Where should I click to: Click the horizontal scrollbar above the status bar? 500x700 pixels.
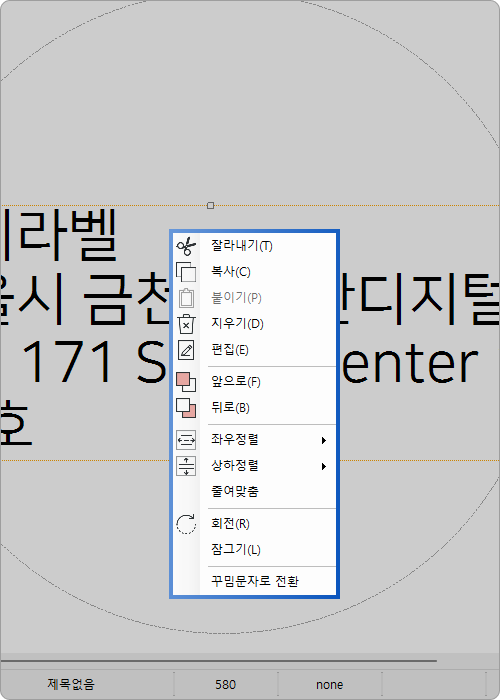point(218,660)
